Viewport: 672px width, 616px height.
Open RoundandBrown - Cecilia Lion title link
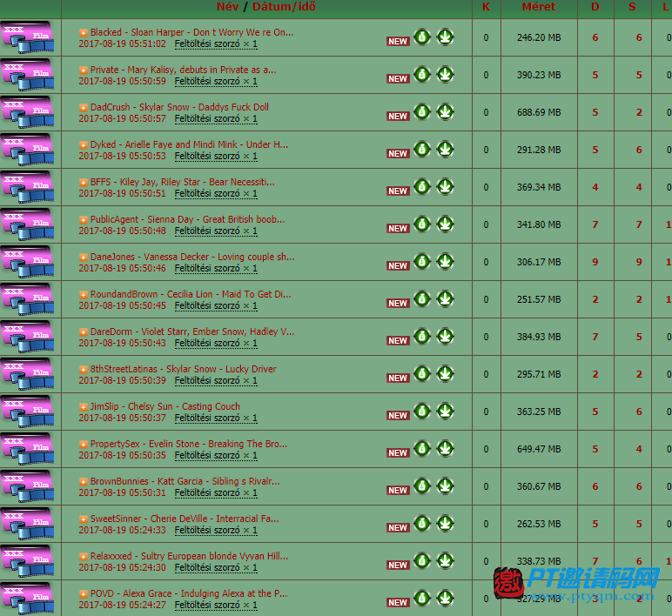point(191,294)
